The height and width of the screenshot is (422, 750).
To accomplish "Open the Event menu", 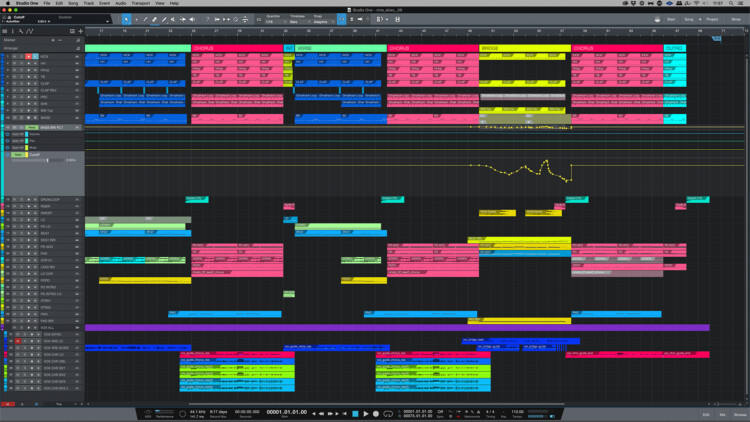I will 104,3.
